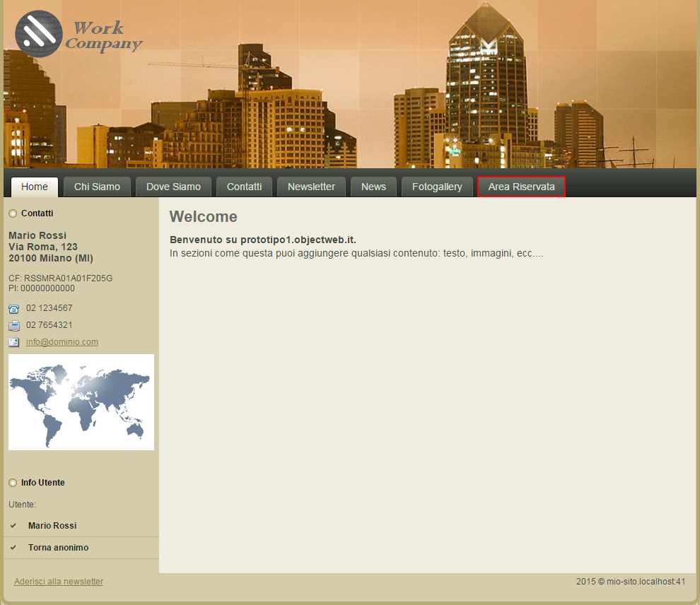Click the checkmark icon next to Torna anonimo
700x605 pixels.
pyautogui.click(x=13, y=548)
